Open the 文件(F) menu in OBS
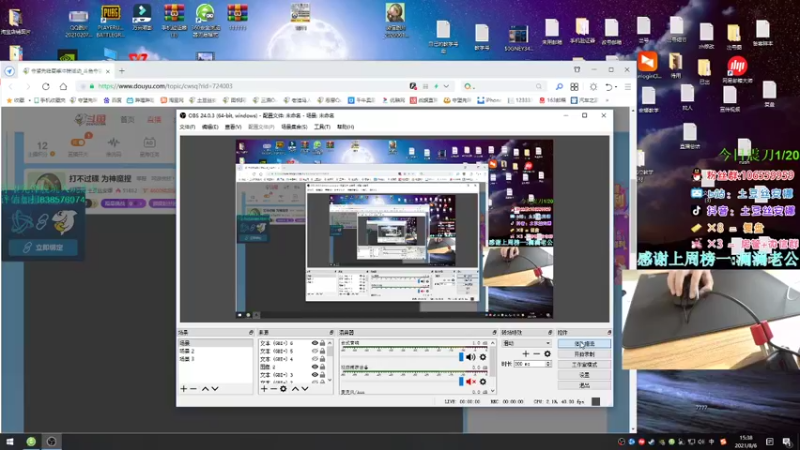 point(187,127)
